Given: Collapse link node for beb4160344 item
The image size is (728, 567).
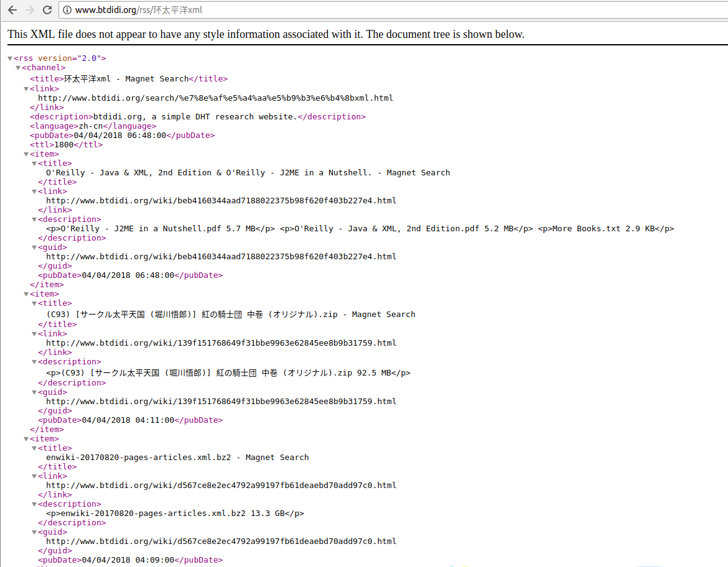Looking at the screenshot, I should pos(34,191).
